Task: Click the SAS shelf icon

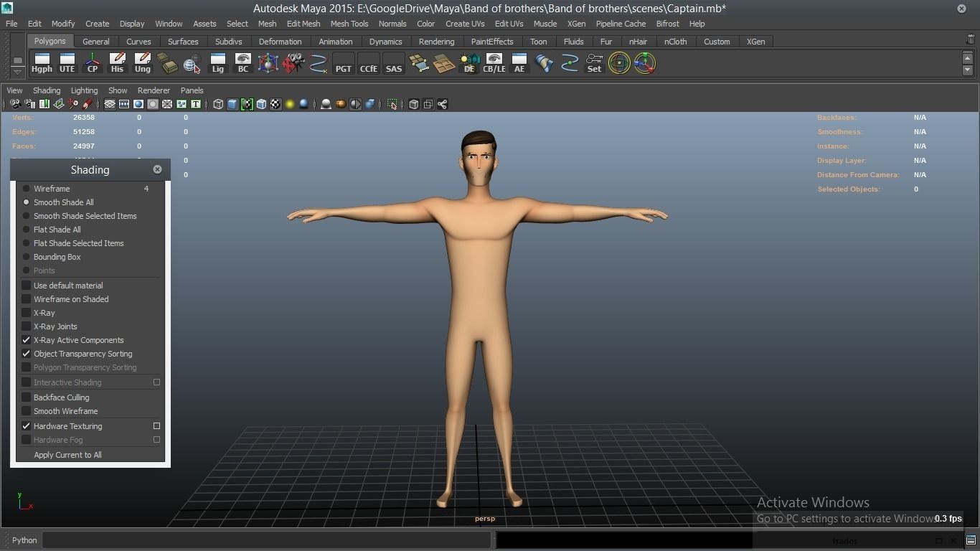Action: (394, 63)
